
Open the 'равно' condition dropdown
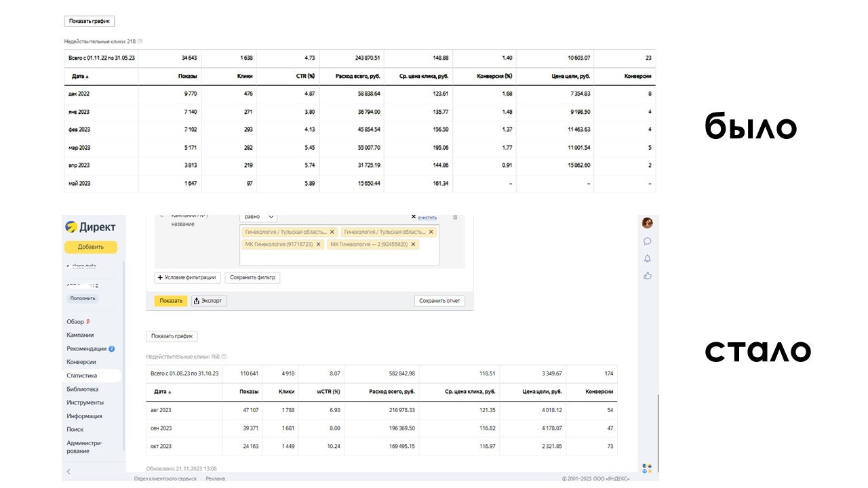[x=258, y=217]
